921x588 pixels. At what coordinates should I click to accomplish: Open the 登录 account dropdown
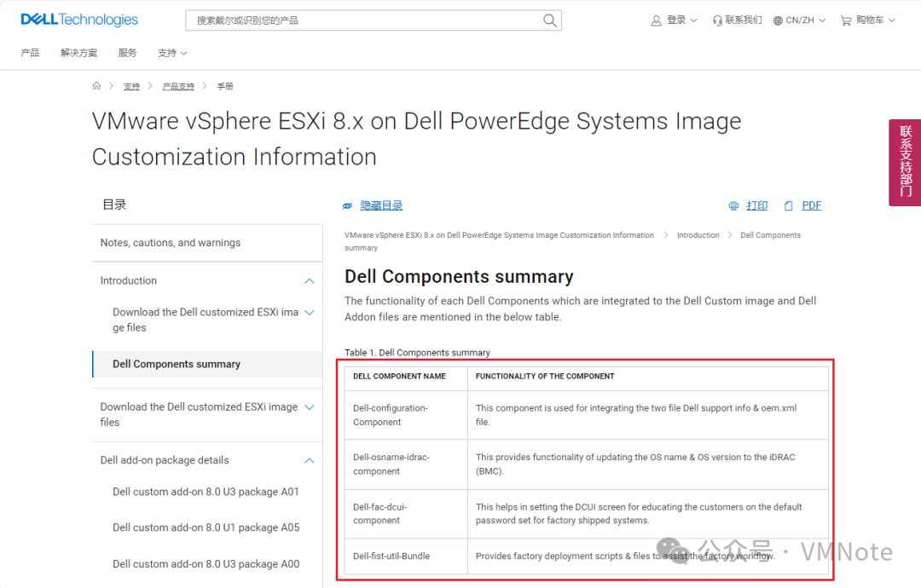click(675, 20)
